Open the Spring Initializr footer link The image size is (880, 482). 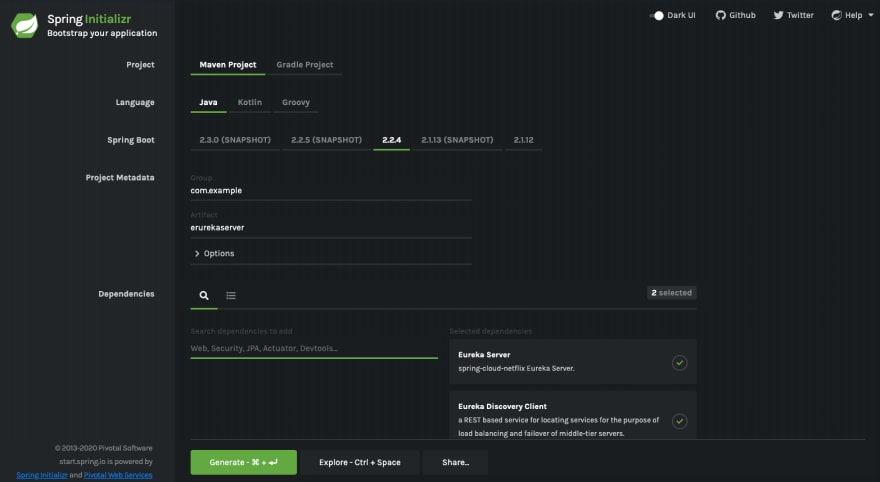42,475
